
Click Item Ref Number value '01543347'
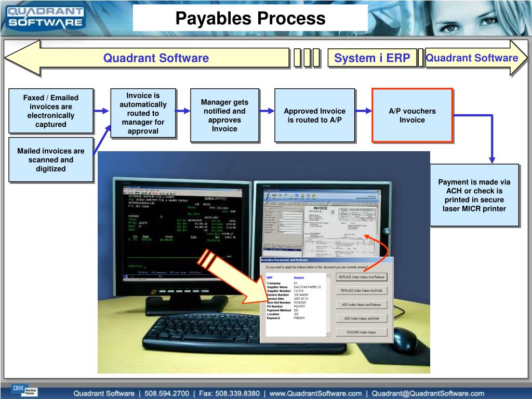coord(300,303)
